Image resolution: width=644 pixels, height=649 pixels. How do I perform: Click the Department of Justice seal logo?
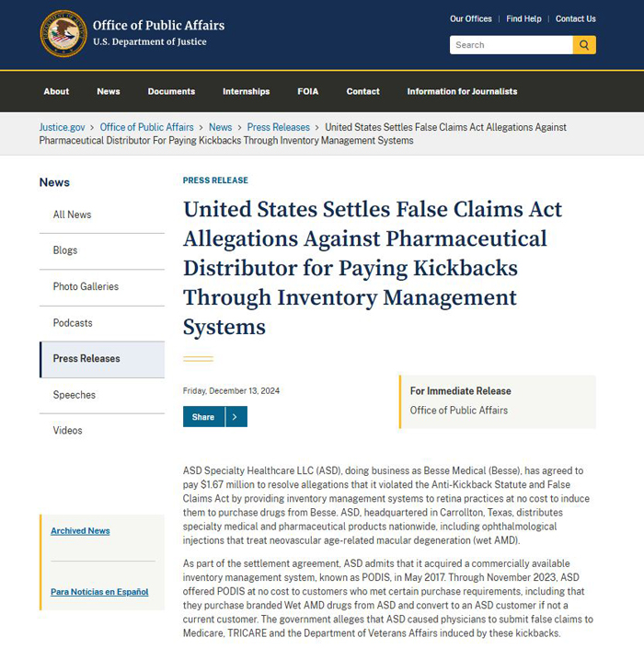tap(63, 33)
